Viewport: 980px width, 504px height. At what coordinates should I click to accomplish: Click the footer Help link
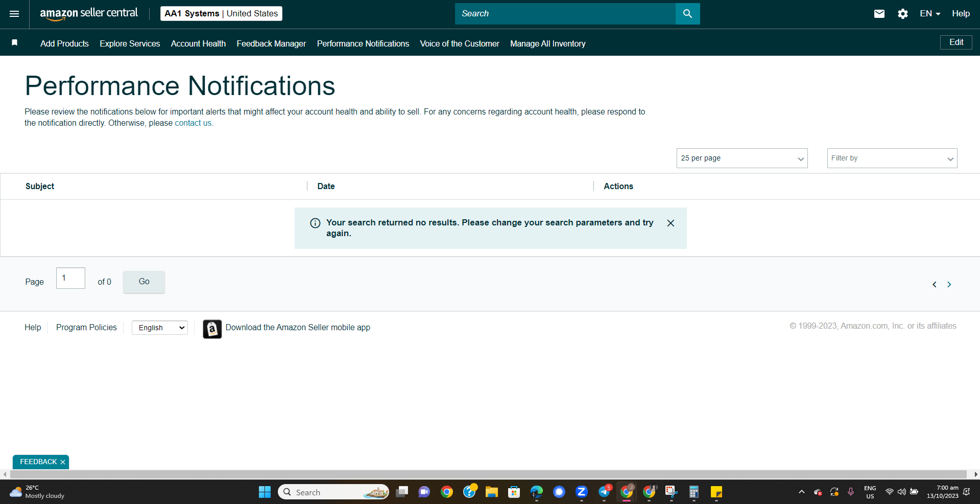coord(33,328)
